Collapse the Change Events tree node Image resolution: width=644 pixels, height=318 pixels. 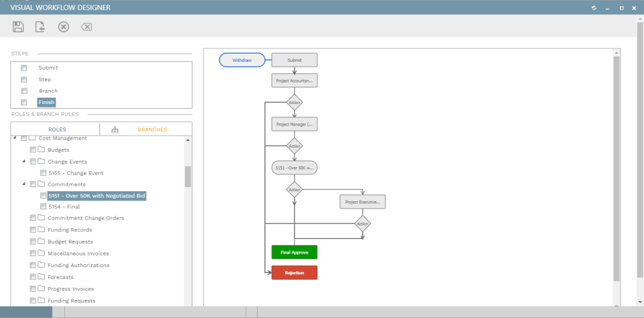point(24,162)
